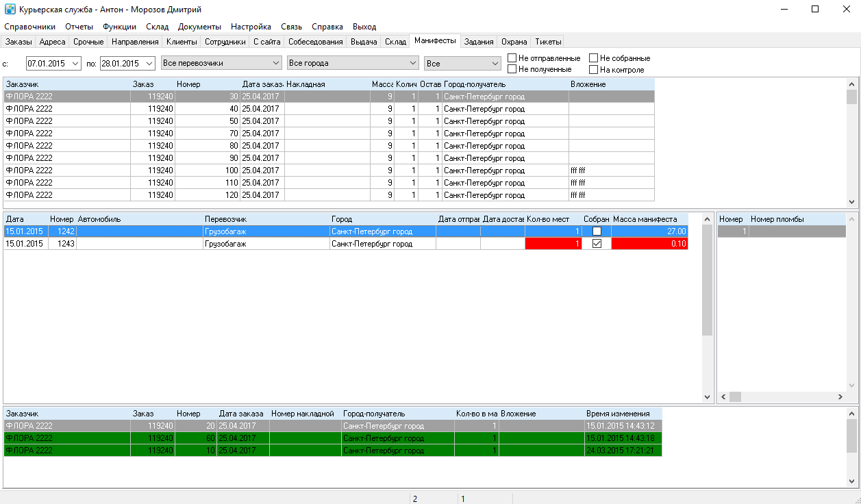Switch to the "Заказы" tab
This screenshot has height=504, width=861.
[18, 42]
